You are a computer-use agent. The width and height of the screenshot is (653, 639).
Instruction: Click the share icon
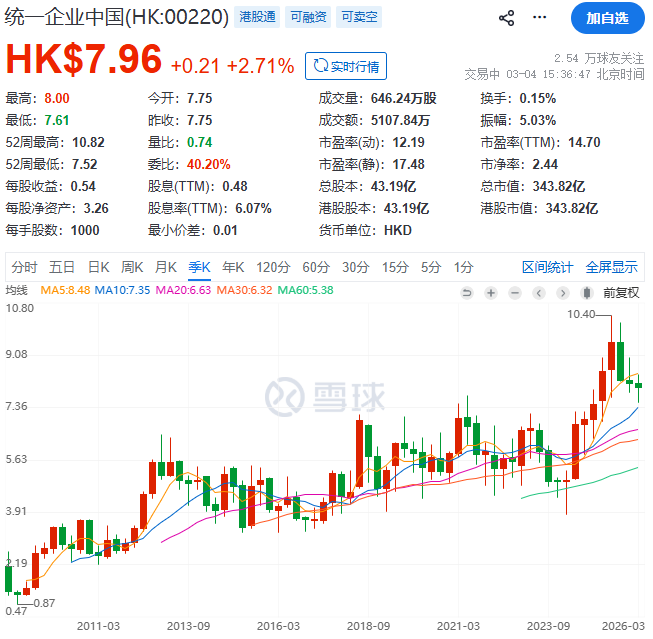506,18
